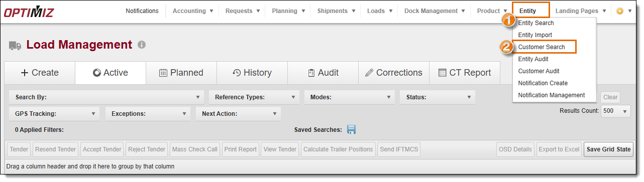The image size is (644, 182).
Task: Expand the GPS Tracking dropdown
Action: pyautogui.click(x=55, y=114)
